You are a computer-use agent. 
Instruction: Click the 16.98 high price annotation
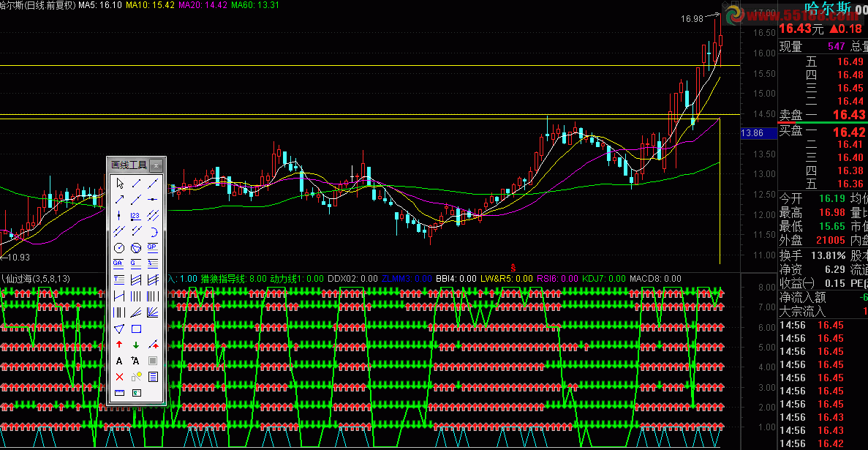[692, 19]
